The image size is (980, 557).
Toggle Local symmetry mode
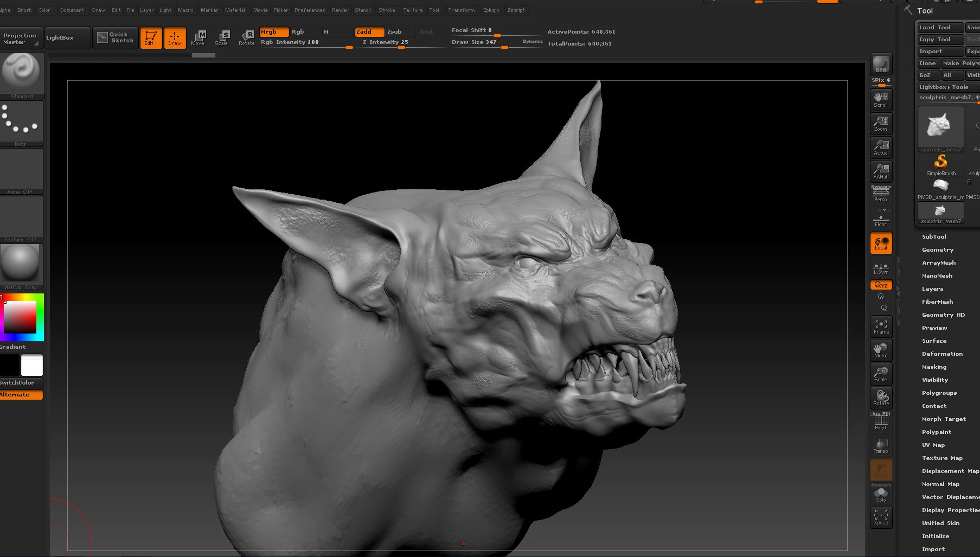(x=881, y=243)
